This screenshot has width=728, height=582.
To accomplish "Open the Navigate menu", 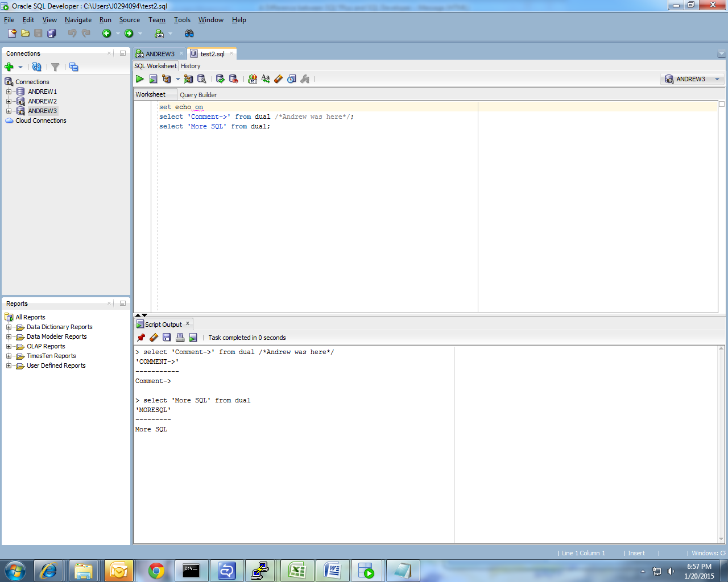I will click(78, 20).
